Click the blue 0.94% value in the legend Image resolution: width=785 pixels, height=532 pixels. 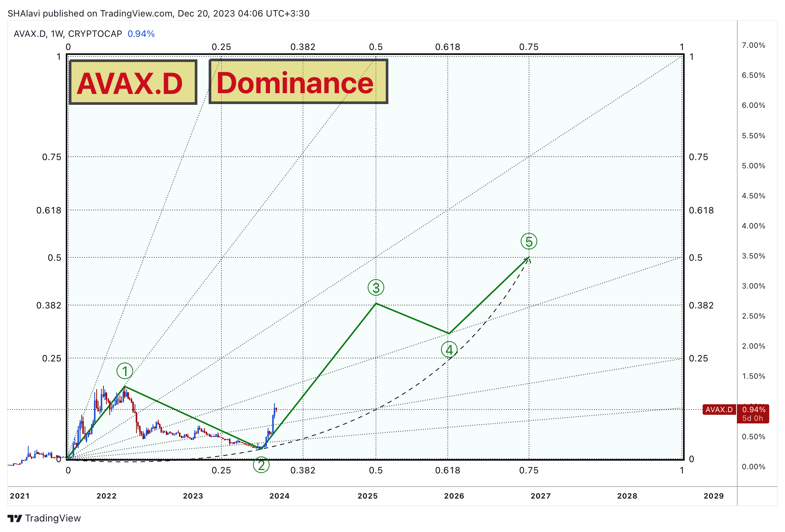point(141,34)
